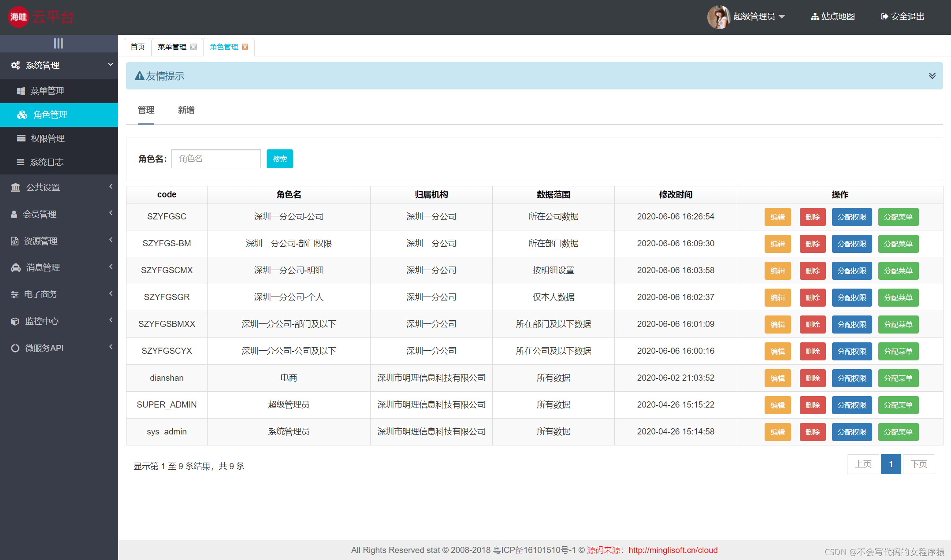Open the 首页 tab
951x560 pixels.
[137, 47]
